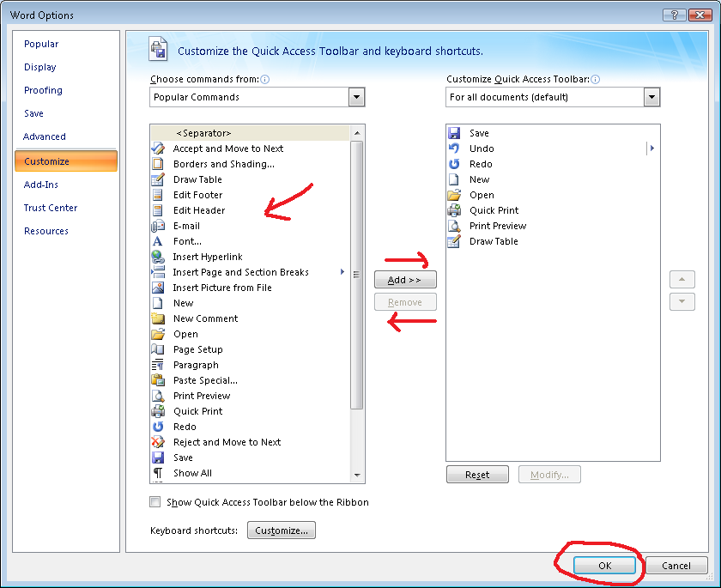The height and width of the screenshot is (588, 721).
Task: Click the Remove button
Action: point(405,302)
